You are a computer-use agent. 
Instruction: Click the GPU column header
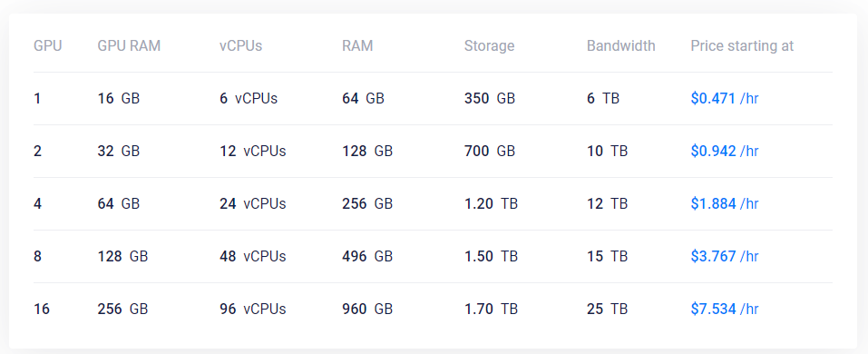coord(47,46)
